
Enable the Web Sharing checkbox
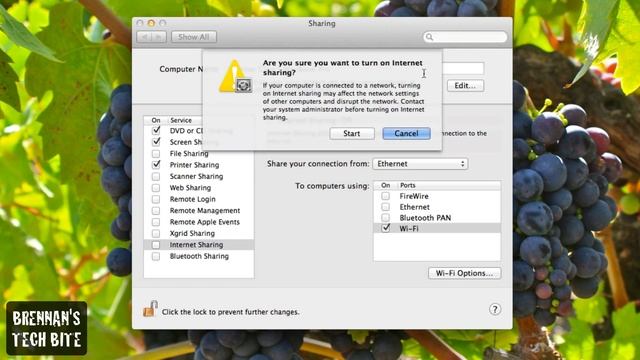tap(156, 188)
